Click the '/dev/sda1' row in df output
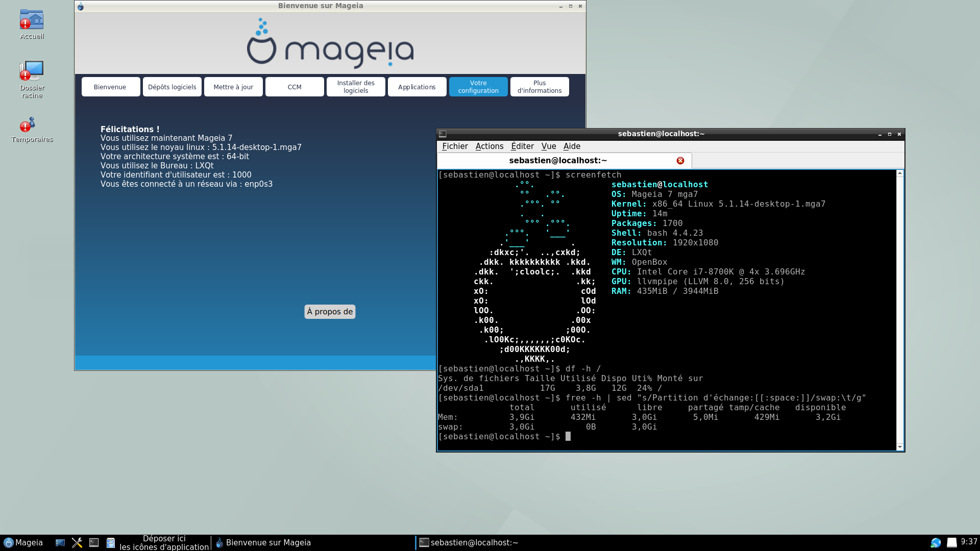The image size is (980, 551). click(550, 388)
